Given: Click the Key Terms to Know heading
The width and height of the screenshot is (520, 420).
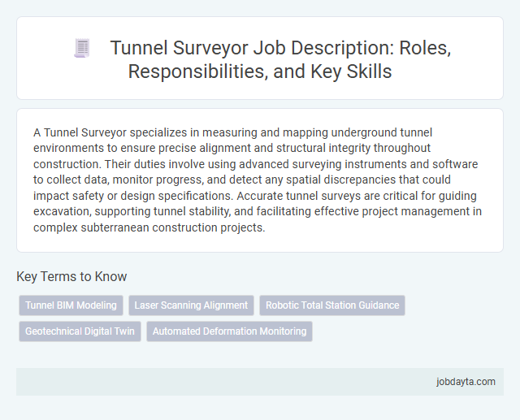Looking at the screenshot, I should (x=71, y=276).
